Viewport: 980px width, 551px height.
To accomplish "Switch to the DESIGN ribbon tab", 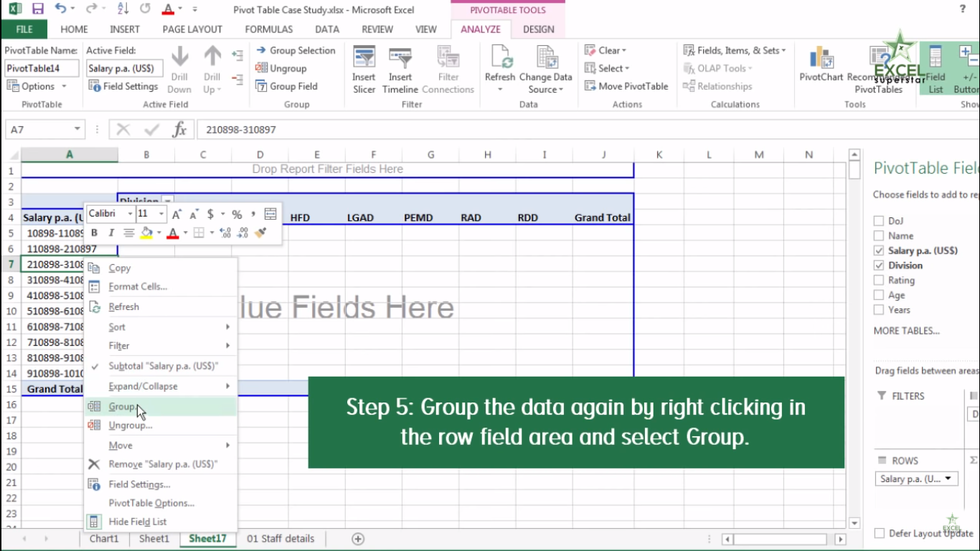I will (x=538, y=29).
